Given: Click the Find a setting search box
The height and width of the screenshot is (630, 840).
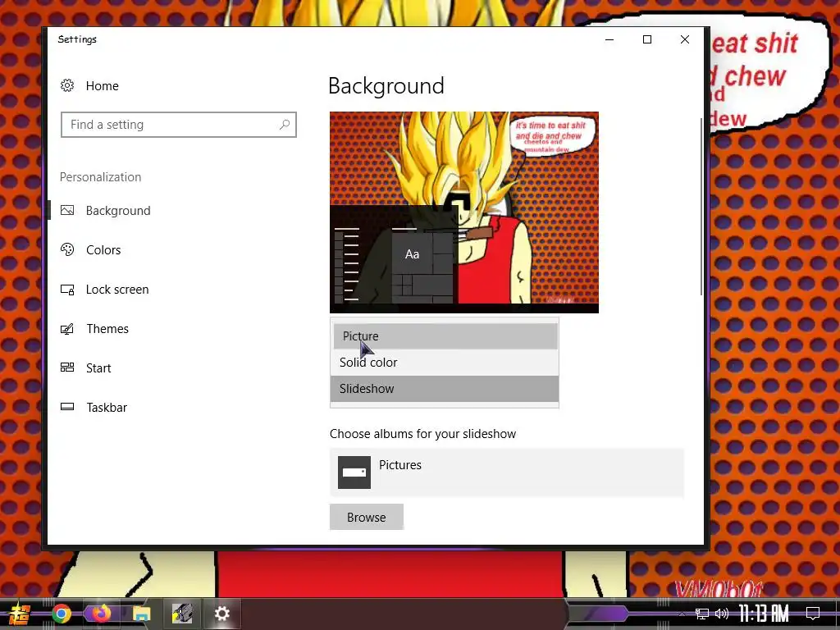Looking at the screenshot, I should [178, 125].
